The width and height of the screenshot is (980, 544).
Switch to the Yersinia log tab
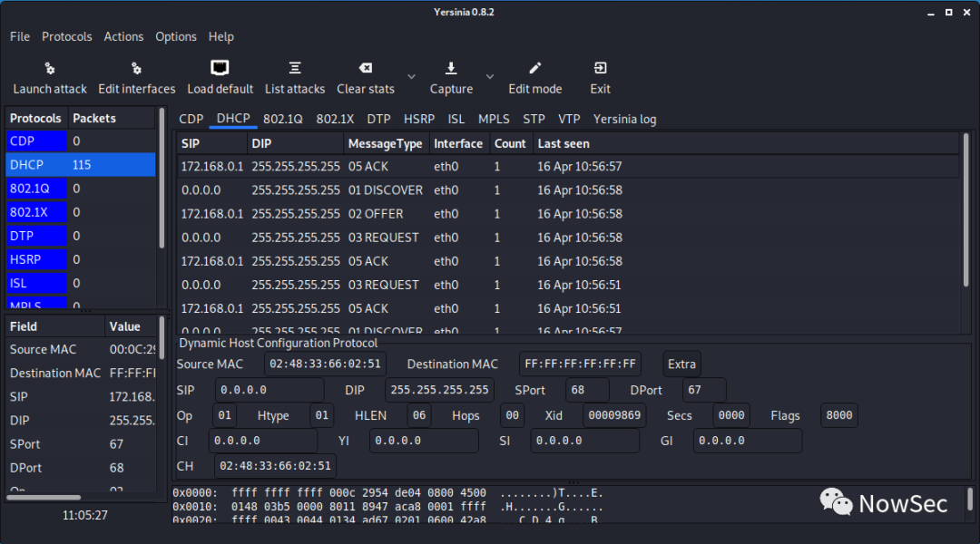coord(624,119)
